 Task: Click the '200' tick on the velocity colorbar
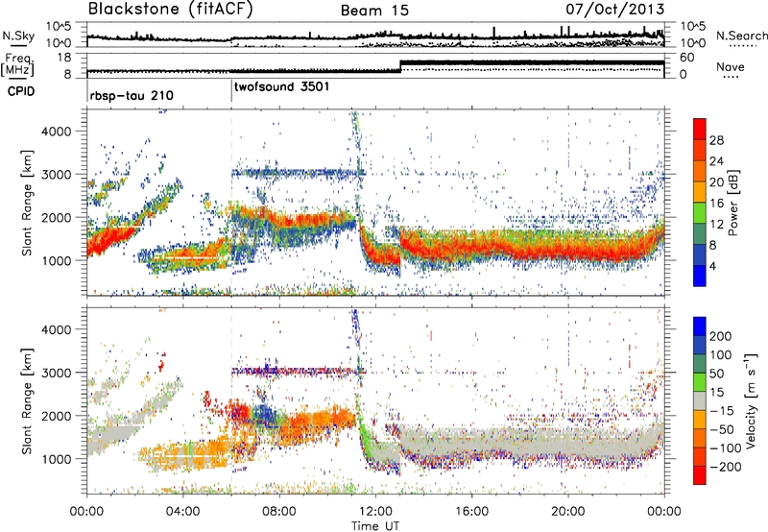pos(721,336)
